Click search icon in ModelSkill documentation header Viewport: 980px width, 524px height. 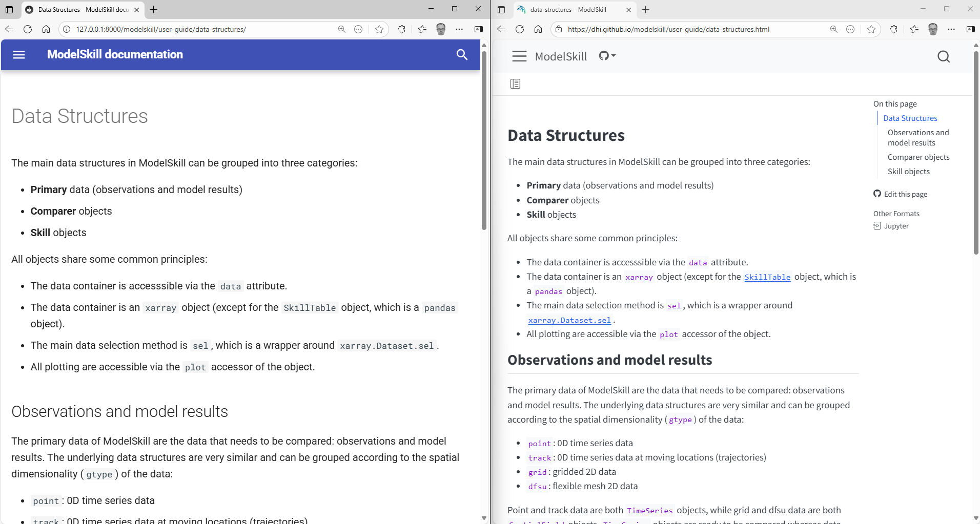[x=462, y=55]
